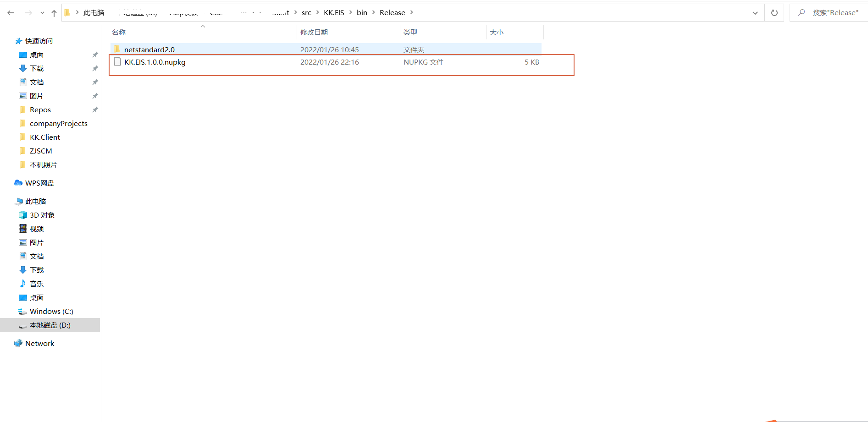
Task: Click the Repos folder icon in sidebar
Action: 22,110
